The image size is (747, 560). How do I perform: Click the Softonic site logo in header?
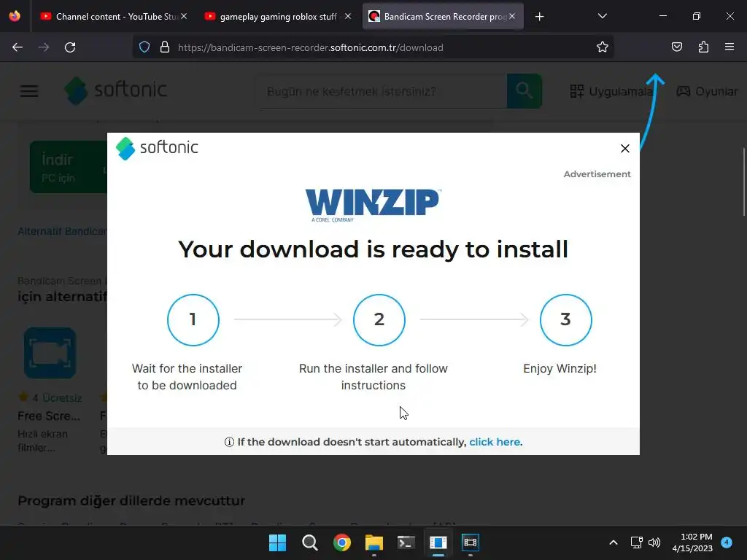pos(116,90)
